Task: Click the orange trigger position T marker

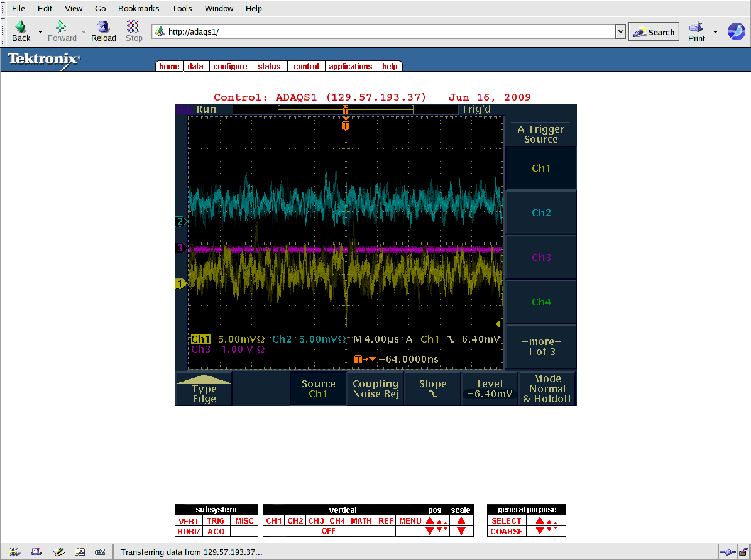Action: 345,126
